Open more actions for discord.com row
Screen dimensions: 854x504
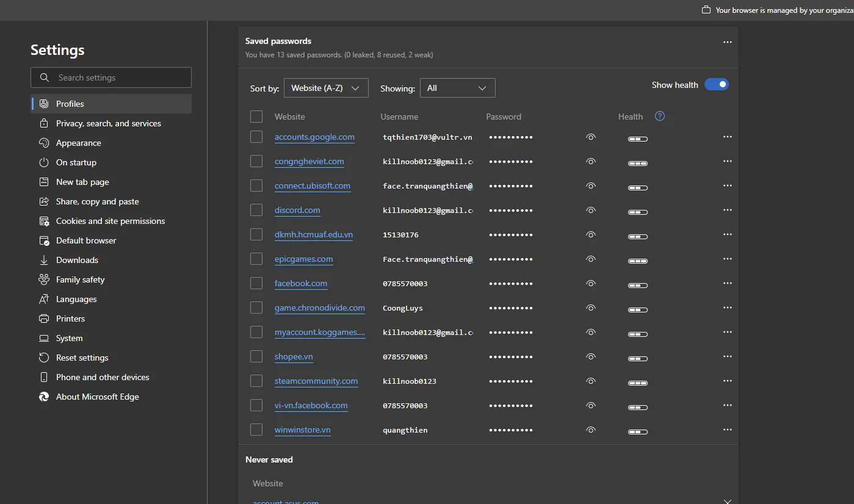(x=727, y=210)
